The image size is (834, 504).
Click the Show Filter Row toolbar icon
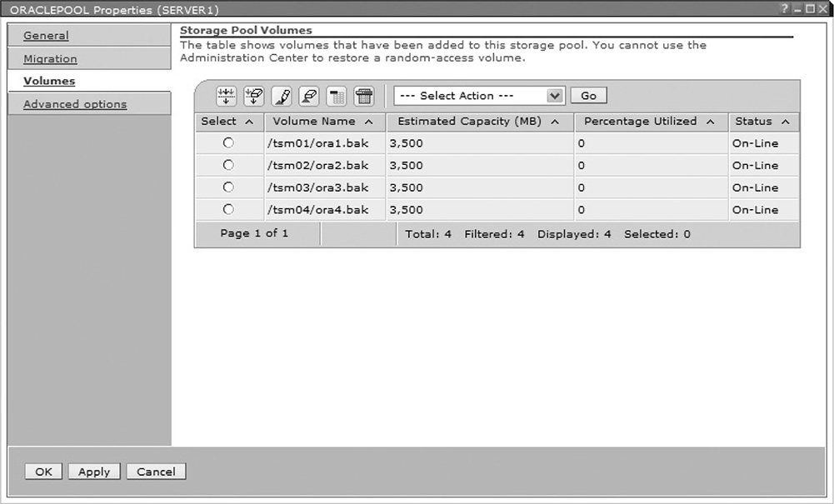click(226, 97)
